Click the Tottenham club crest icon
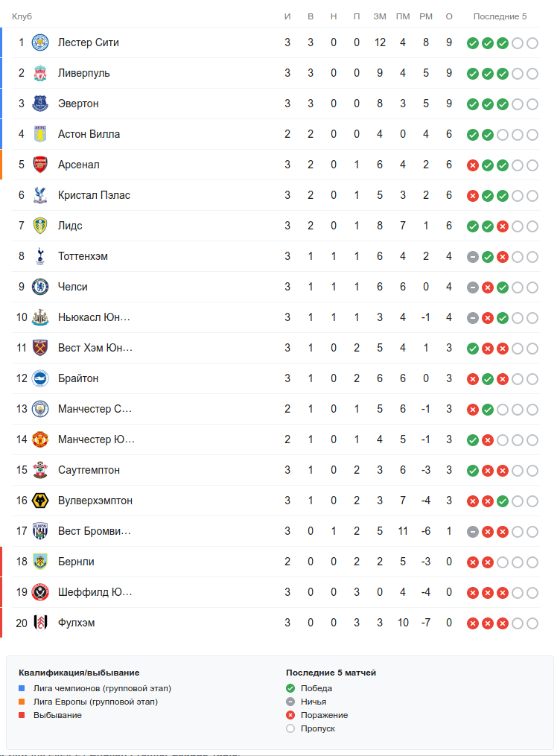Viewport: 560px width, 756px height. [40, 256]
